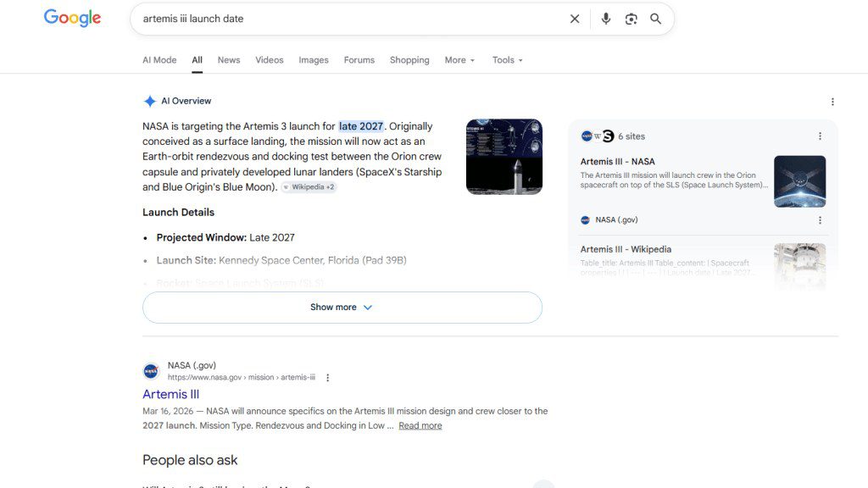Click 'NASA (.gov)' label in sources panel
The width and height of the screenshot is (868, 488).
point(616,220)
